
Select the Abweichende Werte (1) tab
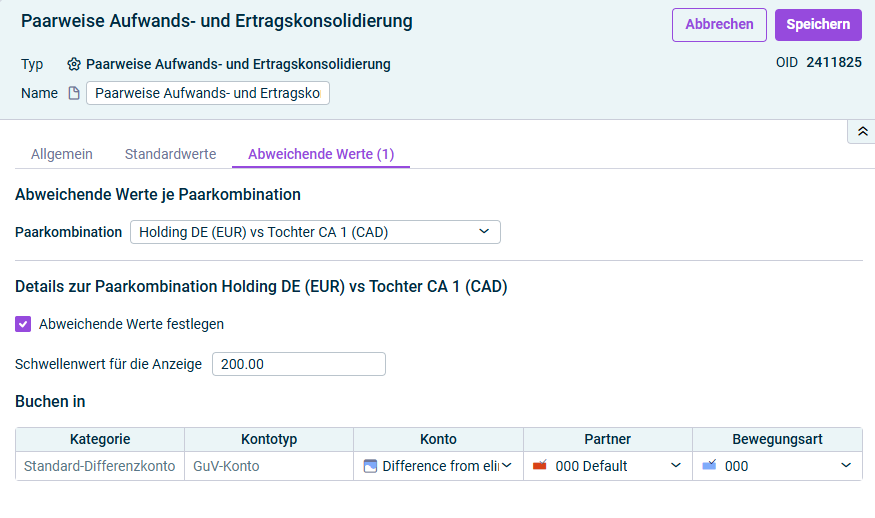tap(321, 154)
